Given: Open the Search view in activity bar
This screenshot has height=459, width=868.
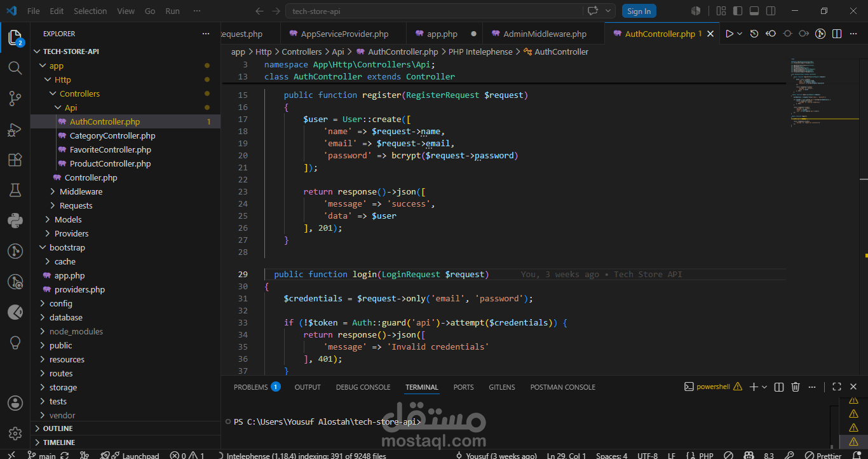Looking at the screenshot, I should (15, 67).
